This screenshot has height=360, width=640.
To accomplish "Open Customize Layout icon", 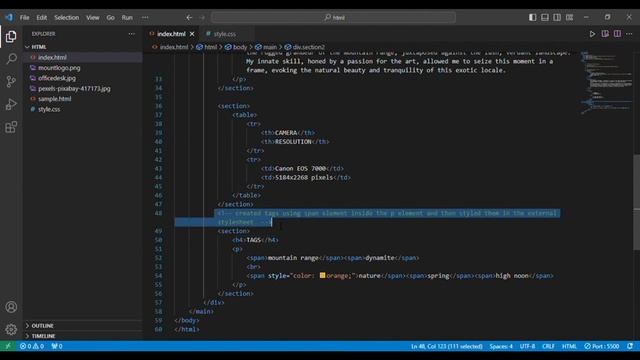I will (x=569, y=17).
